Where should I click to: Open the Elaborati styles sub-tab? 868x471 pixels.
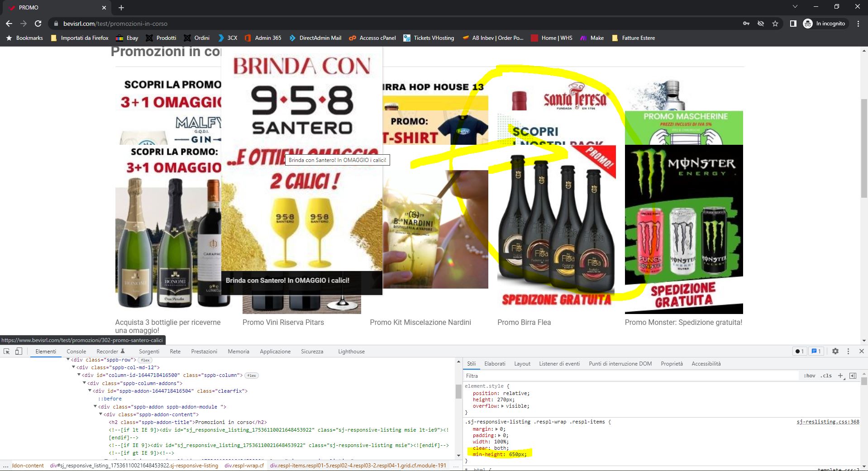tap(495, 364)
